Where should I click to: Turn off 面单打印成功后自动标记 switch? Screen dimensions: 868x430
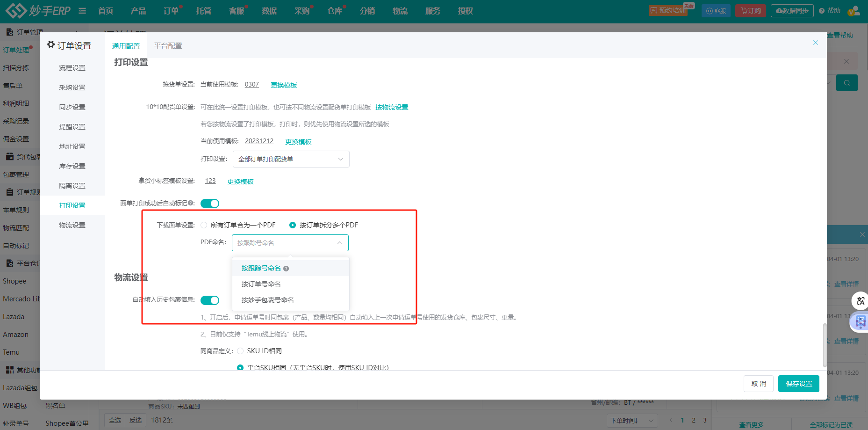(210, 203)
